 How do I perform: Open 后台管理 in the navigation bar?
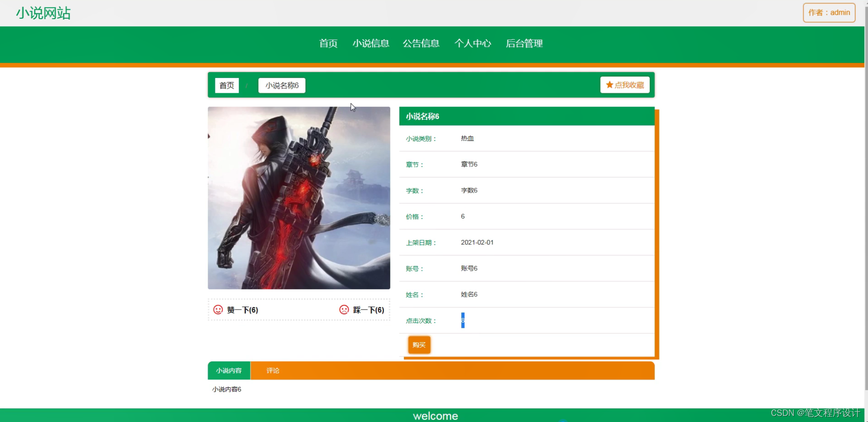(524, 43)
